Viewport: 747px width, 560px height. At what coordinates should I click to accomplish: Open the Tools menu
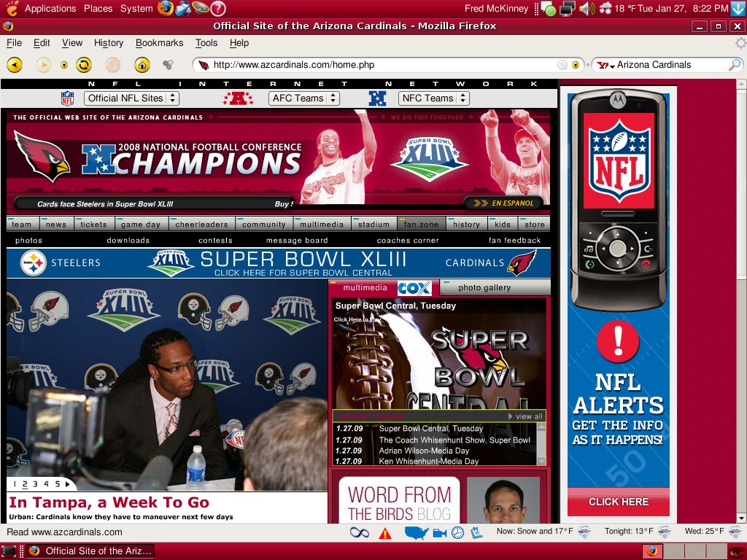(x=206, y=43)
